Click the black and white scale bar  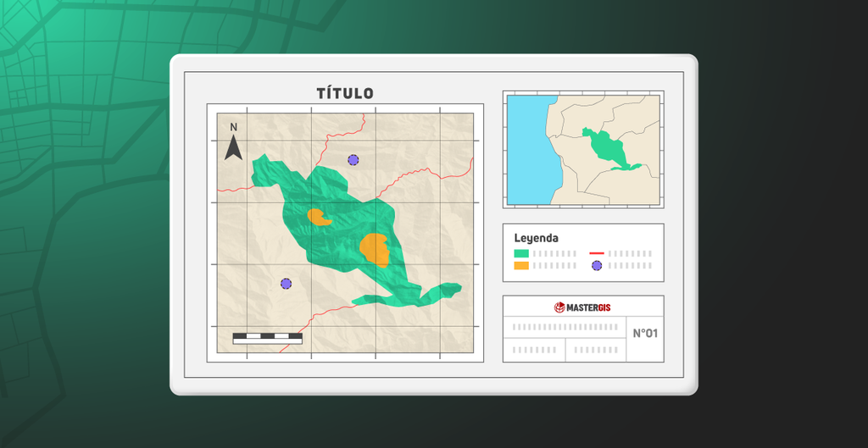267,337
